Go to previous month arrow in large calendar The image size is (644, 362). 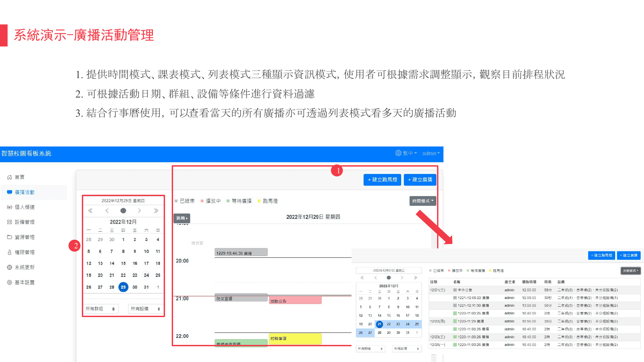[107, 210]
